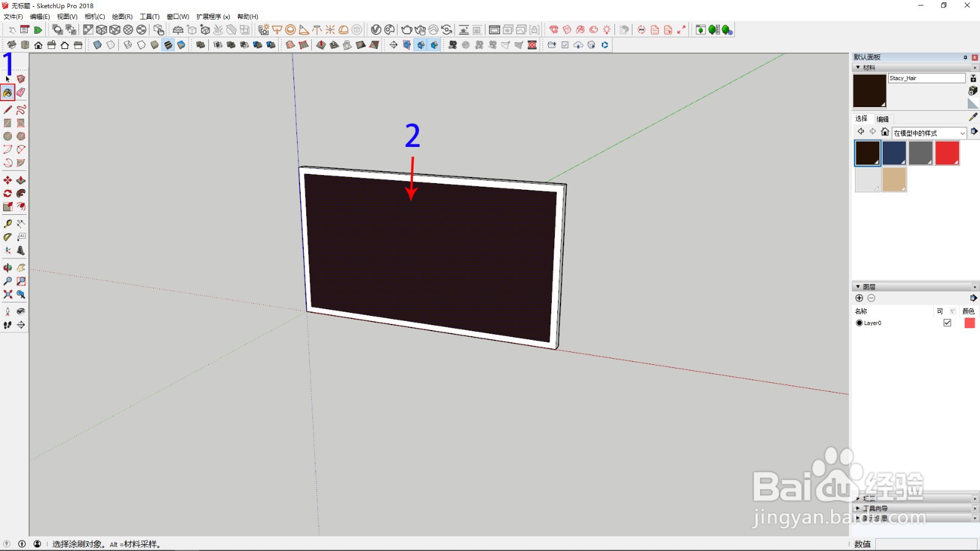Select the Push/Pull tool
This screenshot has width=980, height=551.
(x=21, y=180)
